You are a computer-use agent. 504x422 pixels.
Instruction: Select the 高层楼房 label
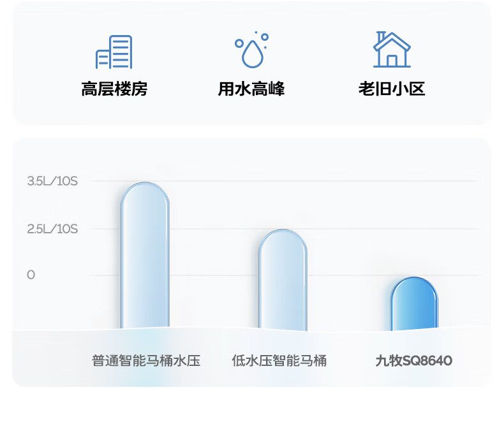[x=114, y=89]
